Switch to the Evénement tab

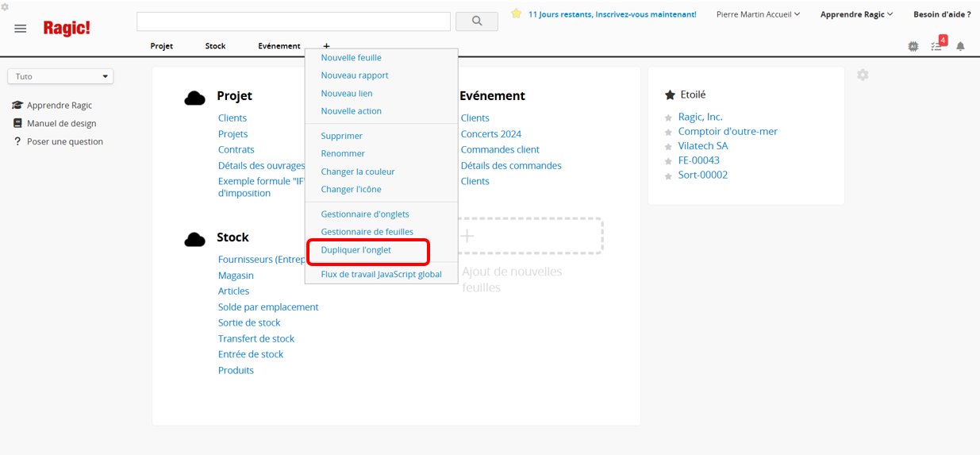(279, 46)
